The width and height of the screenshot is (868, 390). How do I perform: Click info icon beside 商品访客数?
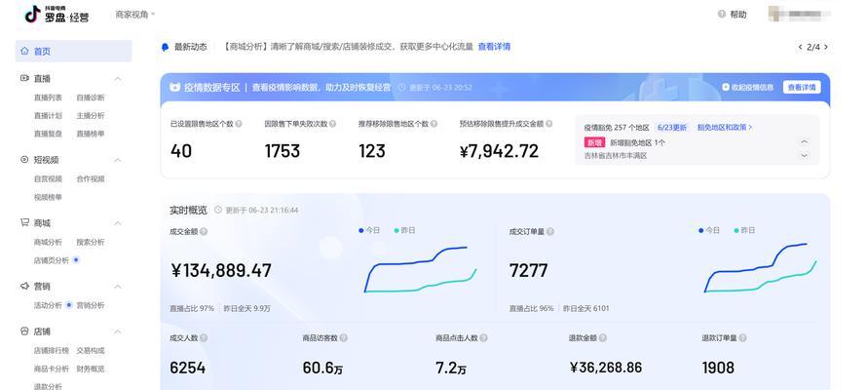coord(343,338)
